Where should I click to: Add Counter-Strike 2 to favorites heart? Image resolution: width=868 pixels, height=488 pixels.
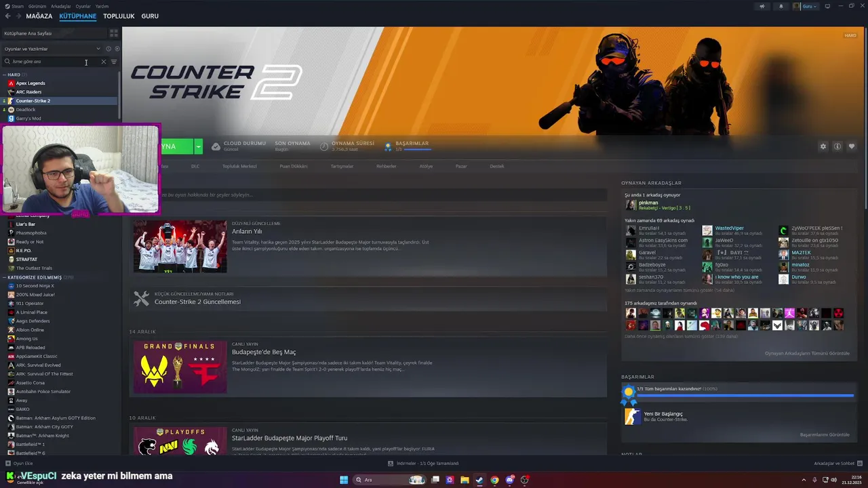click(852, 146)
